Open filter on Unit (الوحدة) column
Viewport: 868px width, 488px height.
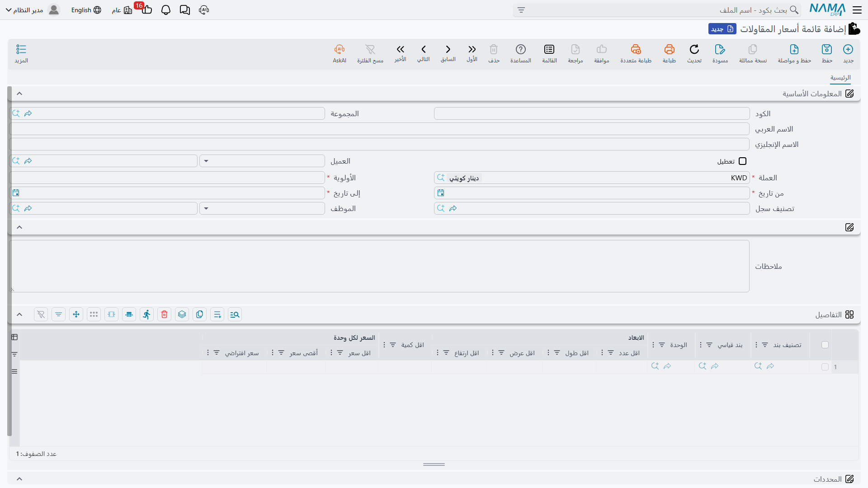tap(662, 345)
